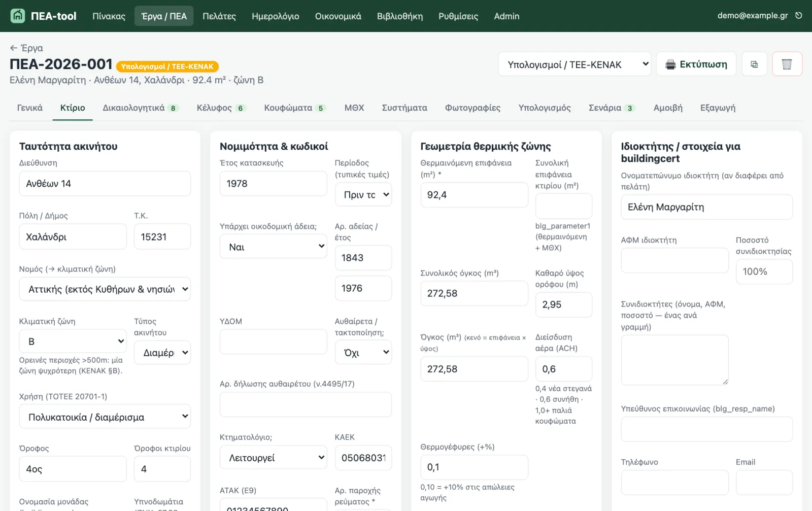Viewport: 812px width, 511px height.
Task: Open the Αυθαίρετα / τακτοποίηση dropdown
Action: click(x=363, y=352)
